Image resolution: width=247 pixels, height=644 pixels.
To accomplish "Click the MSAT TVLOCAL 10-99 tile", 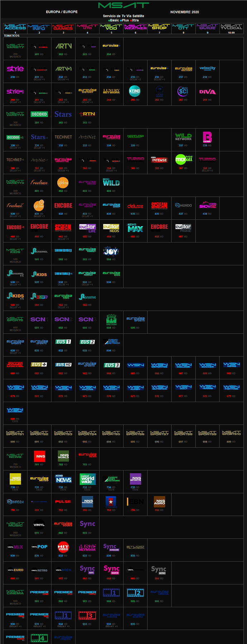I will [232, 28].
